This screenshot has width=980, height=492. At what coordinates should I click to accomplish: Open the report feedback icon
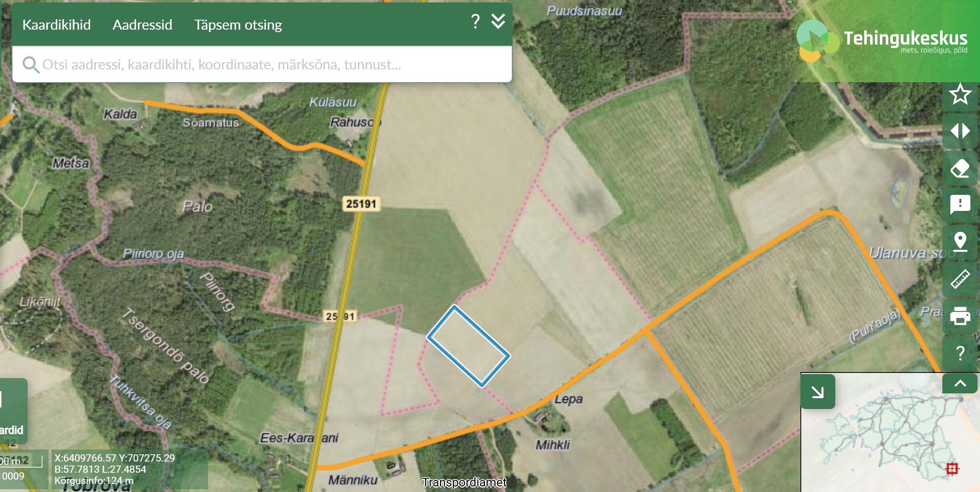pos(960,205)
